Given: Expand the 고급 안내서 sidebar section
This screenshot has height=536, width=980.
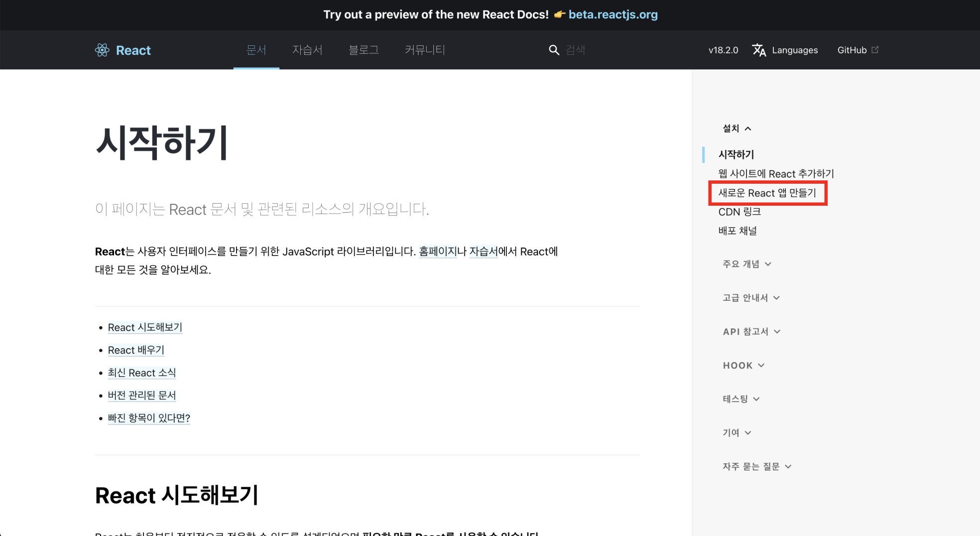Looking at the screenshot, I should 751,298.
